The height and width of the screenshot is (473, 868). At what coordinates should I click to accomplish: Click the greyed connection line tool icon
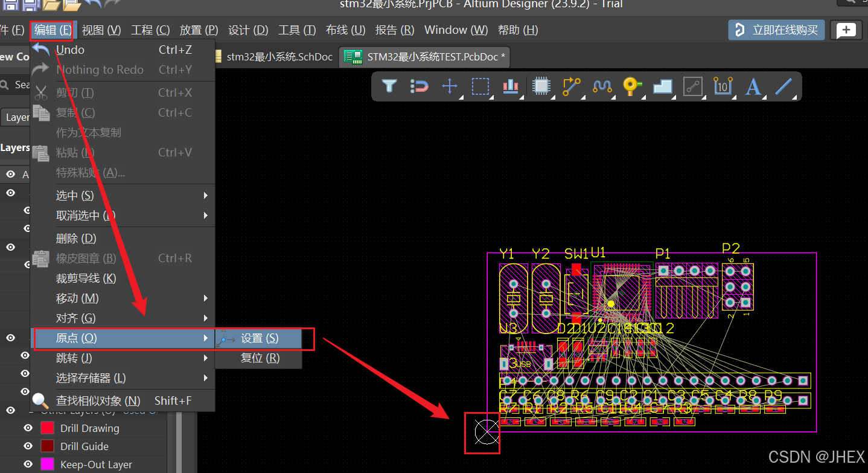click(x=693, y=86)
